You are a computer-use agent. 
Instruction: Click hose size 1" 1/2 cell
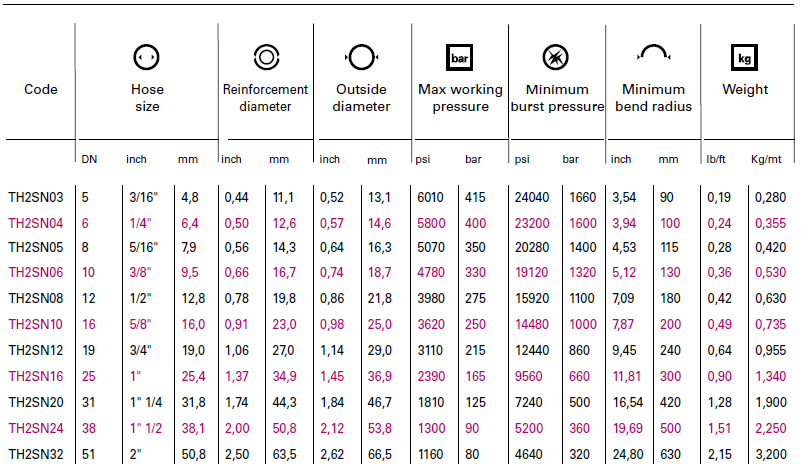(146, 428)
